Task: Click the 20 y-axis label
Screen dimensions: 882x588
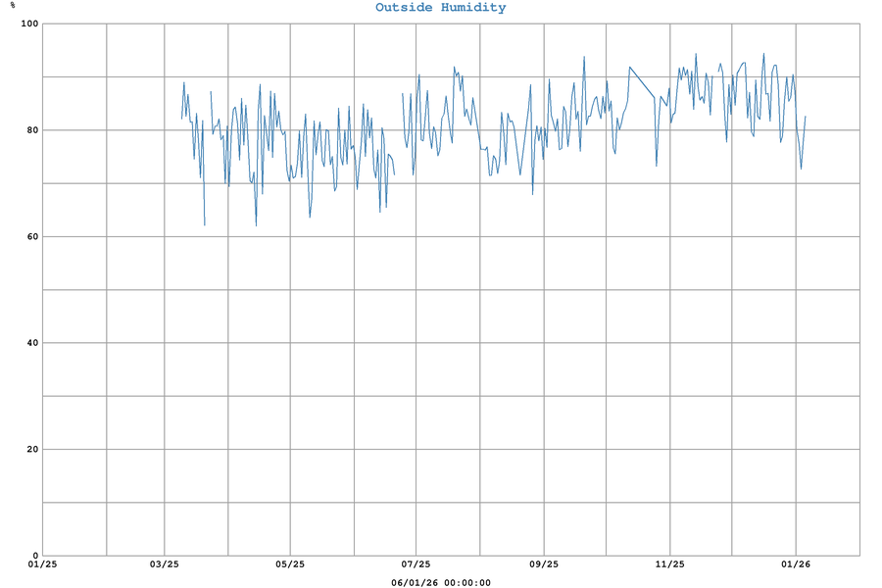Action: (30, 449)
